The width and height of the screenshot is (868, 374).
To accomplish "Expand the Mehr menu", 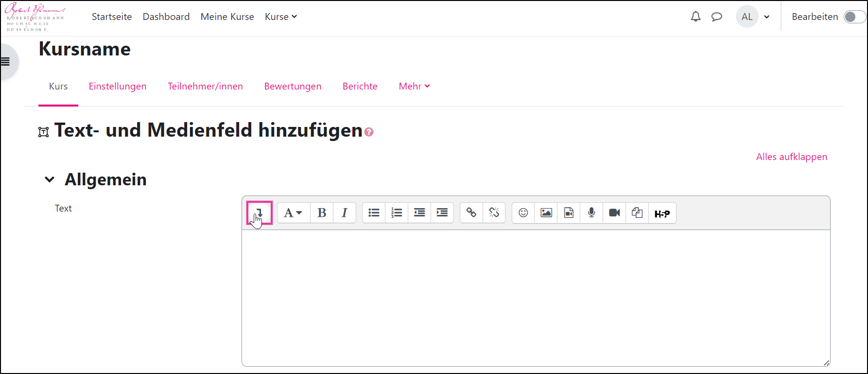I will 414,86.
